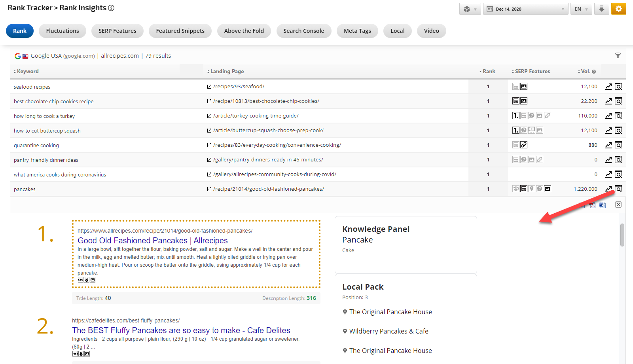Sort table by Vol. column header
This screenshot has height=364, width=633.
click(x=586, y=72)
